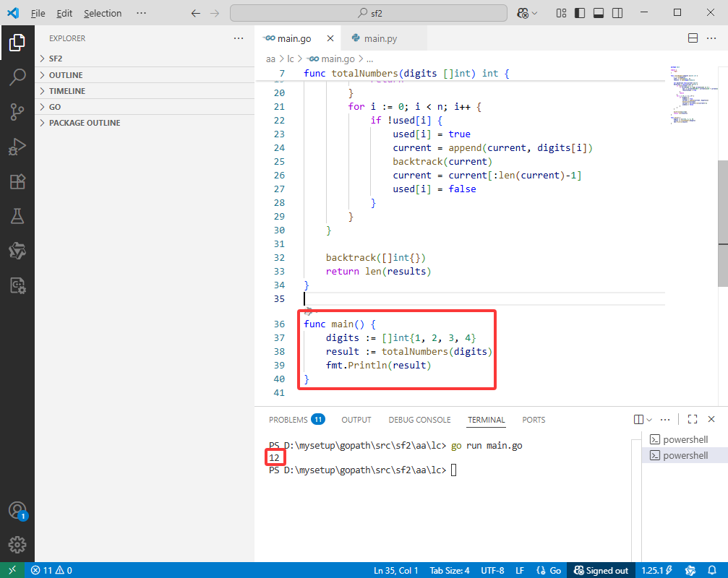
Task: Open the Source Control view
Action: coord(17,112)
